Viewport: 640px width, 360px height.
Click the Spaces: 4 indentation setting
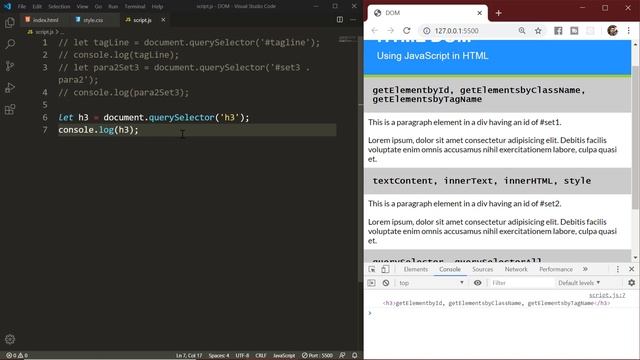(x=219, y=356)
